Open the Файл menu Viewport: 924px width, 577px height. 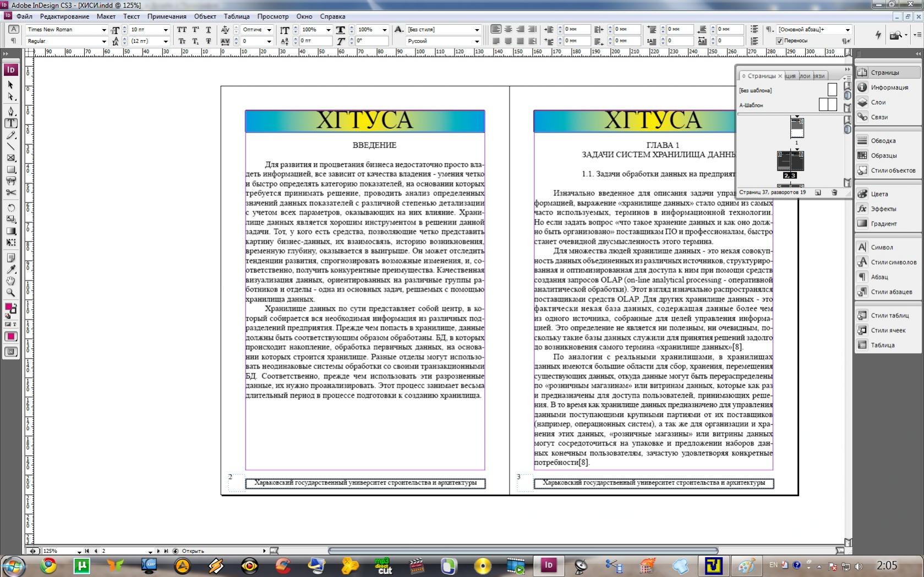[x=24, y=17]
